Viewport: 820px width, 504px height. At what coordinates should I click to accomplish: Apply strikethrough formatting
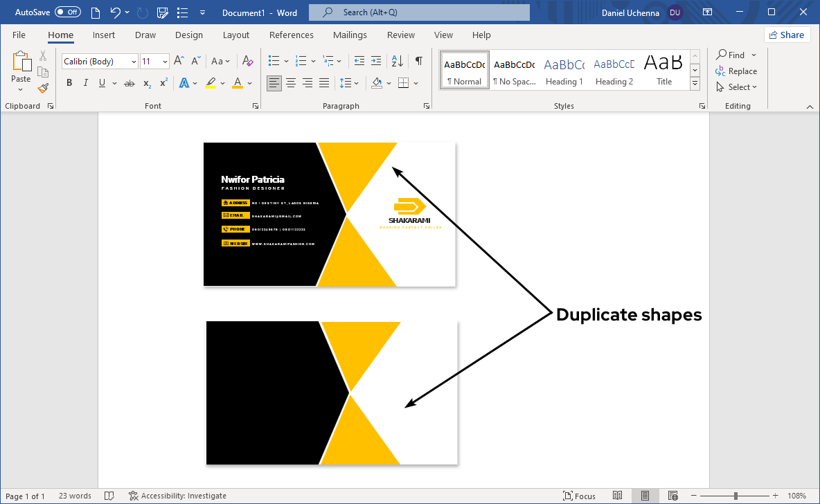pyautogui.click(x=129, y=83)
